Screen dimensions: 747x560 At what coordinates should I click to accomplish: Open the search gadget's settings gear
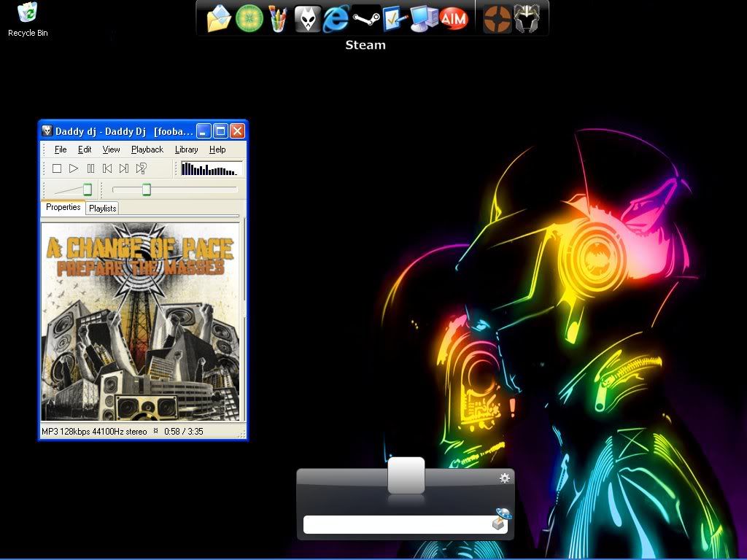[x=504, y=480]
